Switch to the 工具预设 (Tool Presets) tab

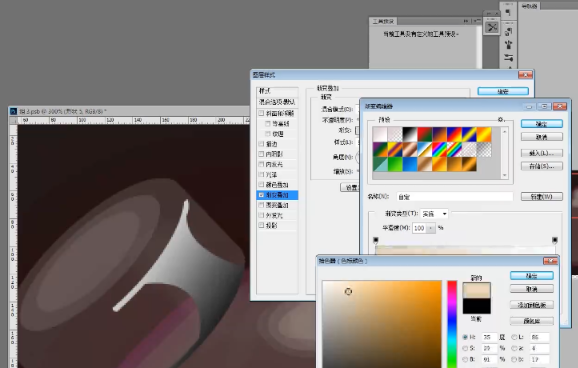click(383, 21)
